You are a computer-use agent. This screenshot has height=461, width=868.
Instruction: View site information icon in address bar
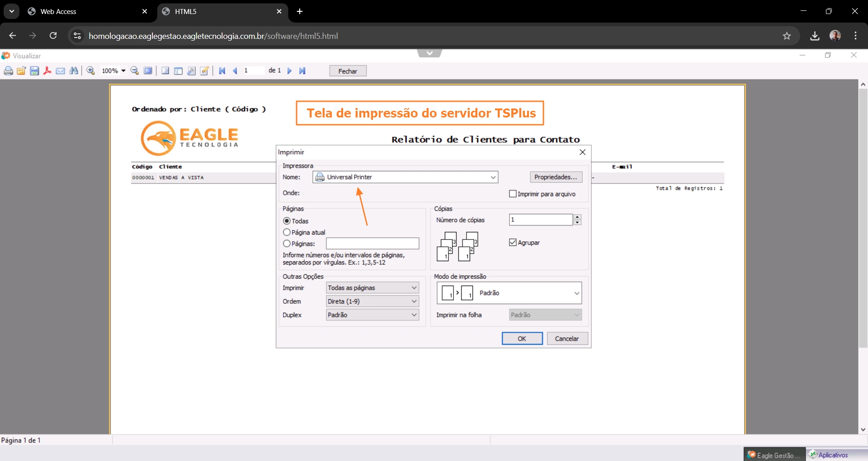pos(77,36)
